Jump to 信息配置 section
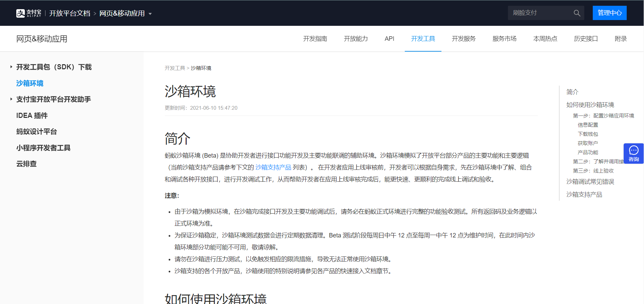This screenshot has width=644, height=304. pos(588,125)
